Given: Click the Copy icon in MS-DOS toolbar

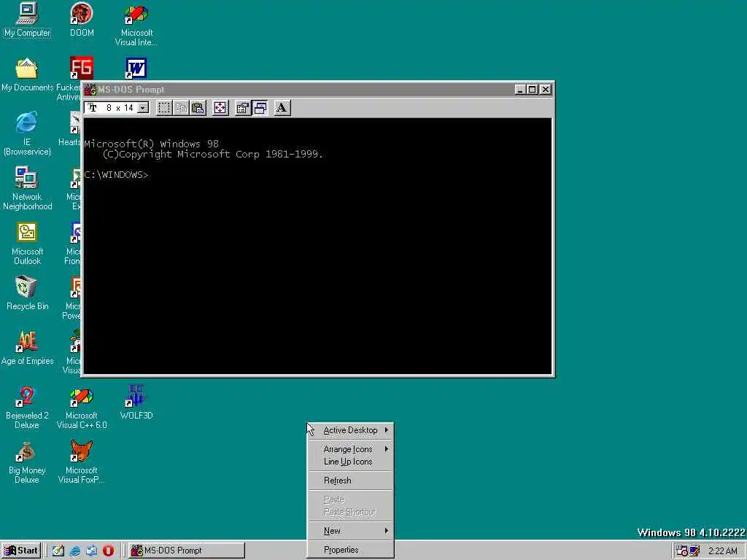Looking at the screenshot, I should pyautogui.click(x=181, y=108).
